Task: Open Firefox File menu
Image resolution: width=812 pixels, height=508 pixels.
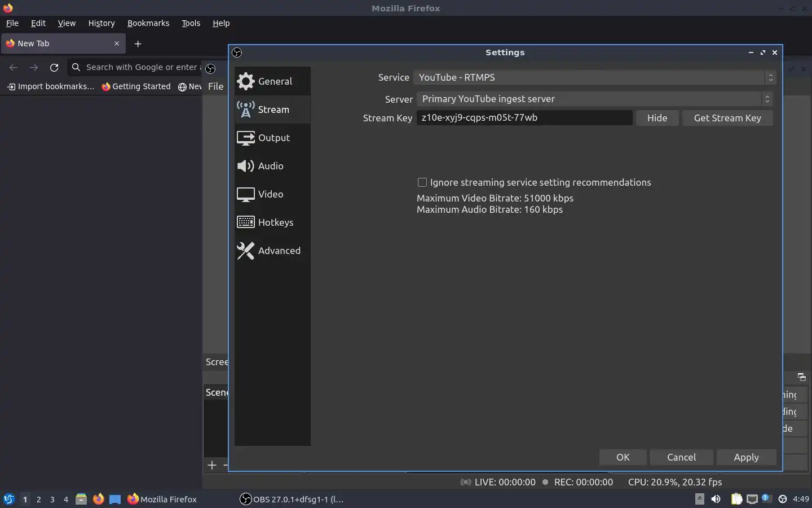Action: (12, 23)
